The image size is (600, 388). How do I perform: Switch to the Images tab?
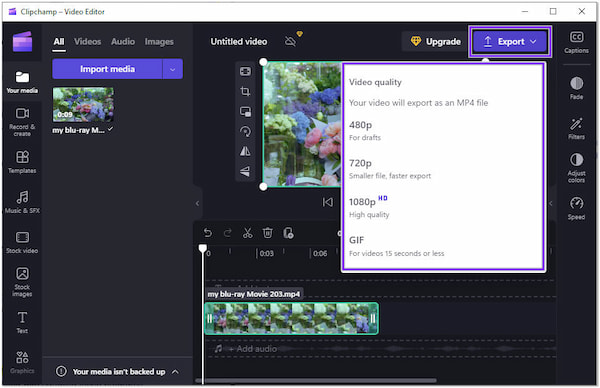(159, 42)
